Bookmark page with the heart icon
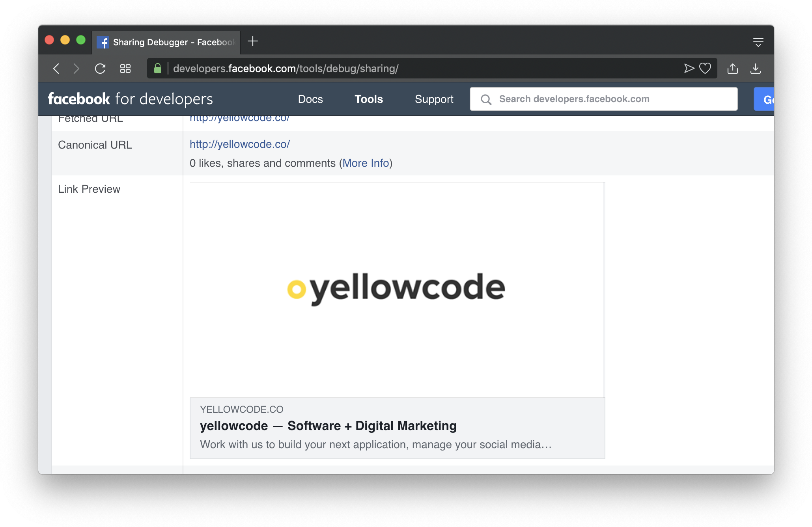This screenshot has height=527, width=812. click(x=705, y=69)
